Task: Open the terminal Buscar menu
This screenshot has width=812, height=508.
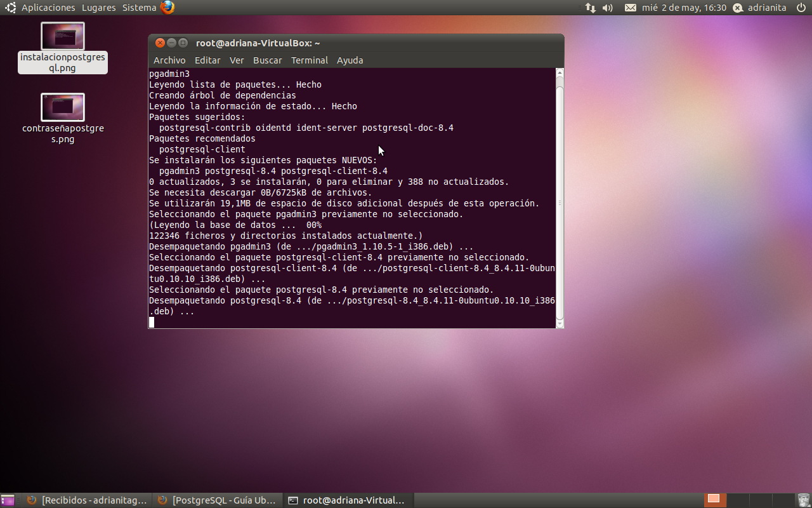Action: [x=268, y=60]
